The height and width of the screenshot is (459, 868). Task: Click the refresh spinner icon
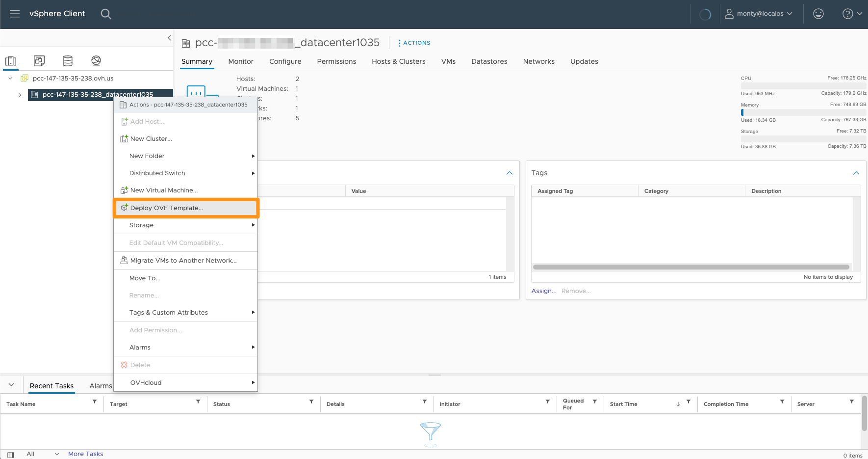tap(705, 14)
